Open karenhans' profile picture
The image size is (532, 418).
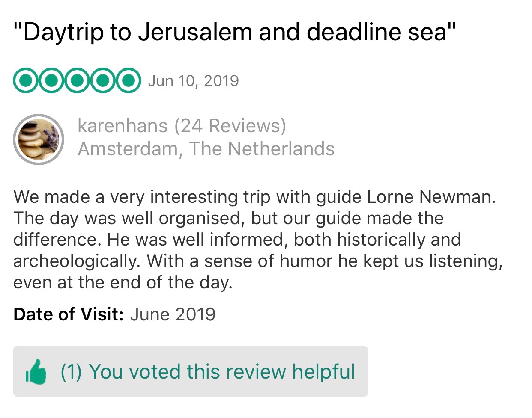click(x=39, y=139)
